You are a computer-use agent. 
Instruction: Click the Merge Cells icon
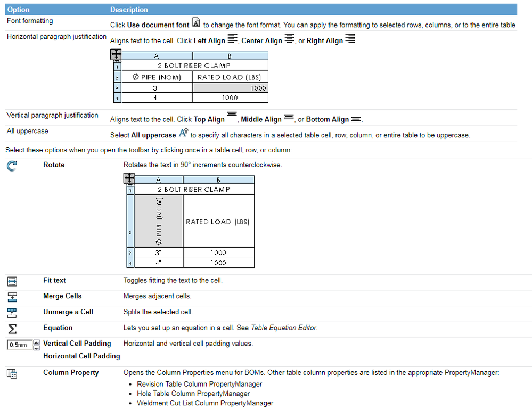point(12,297)
